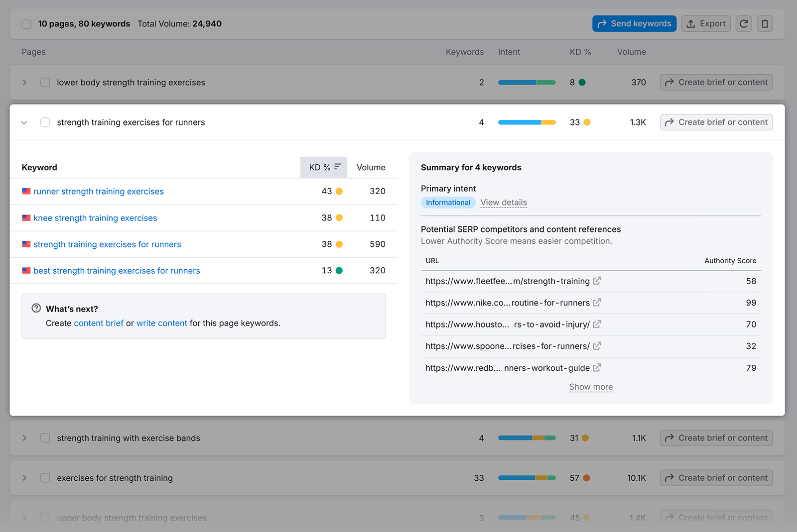Check the select-all checkbox in the header
The width and height of the screenshot is (797, 532).
point(26,23)
